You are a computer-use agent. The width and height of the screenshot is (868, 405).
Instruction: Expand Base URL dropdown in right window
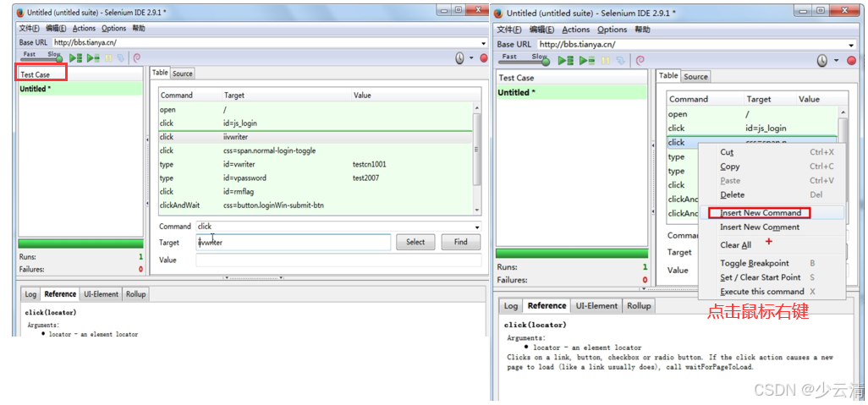(x=851, y=45)
